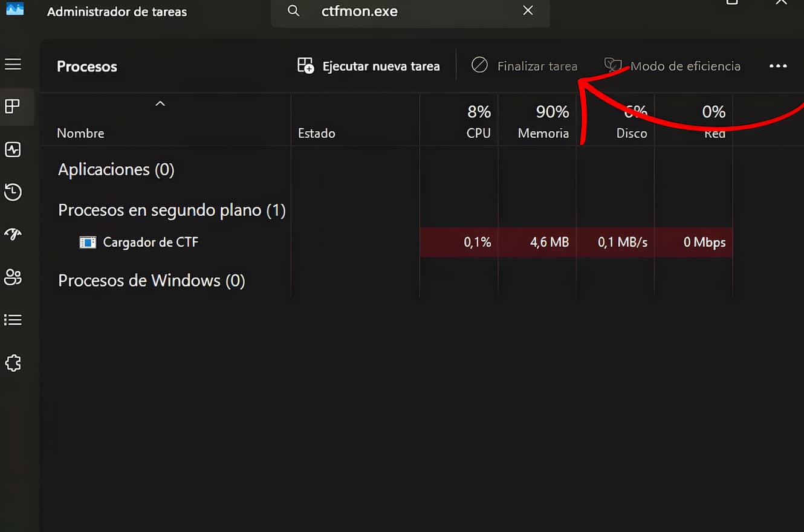The height and width of the screenshot is (532, 804).
Task: Select the Procesos sidebar icon
Action: [13, 107]
